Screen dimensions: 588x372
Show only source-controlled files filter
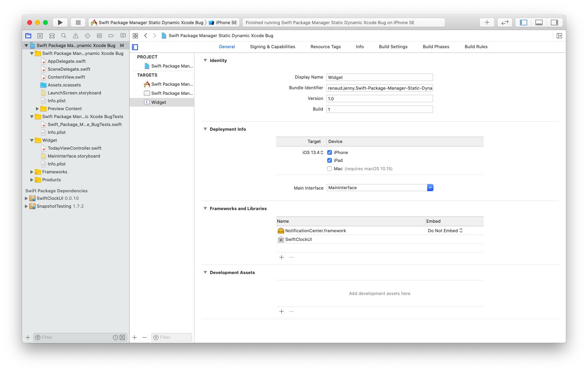(122, 337)
